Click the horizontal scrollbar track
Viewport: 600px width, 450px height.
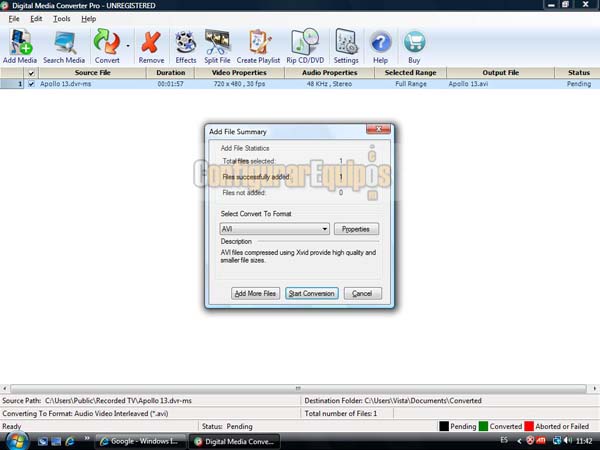pos(298,388)
